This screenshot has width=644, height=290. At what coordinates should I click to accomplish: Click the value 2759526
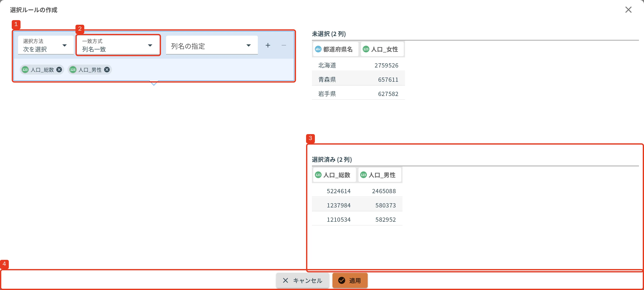coord(386,65)
